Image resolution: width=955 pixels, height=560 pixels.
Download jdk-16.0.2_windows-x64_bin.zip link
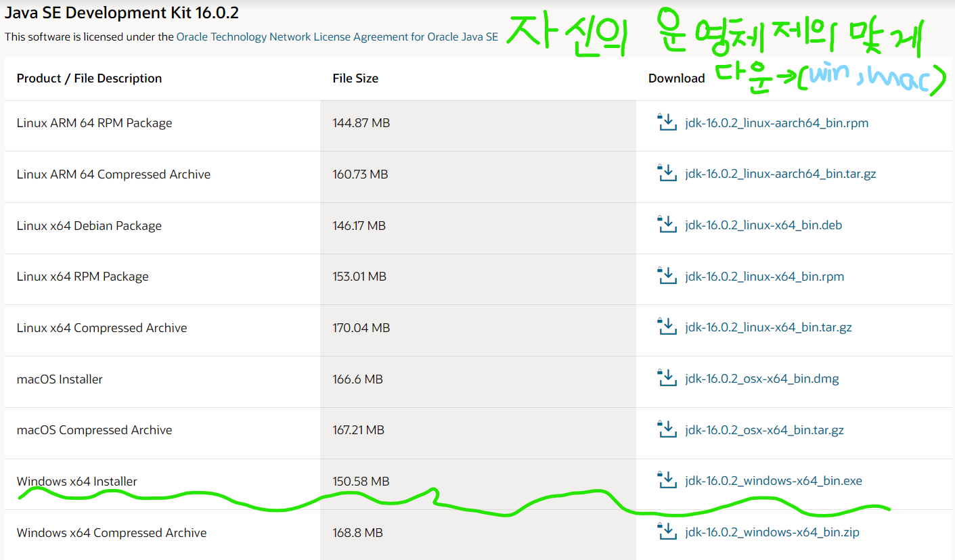tap(772, 532)
